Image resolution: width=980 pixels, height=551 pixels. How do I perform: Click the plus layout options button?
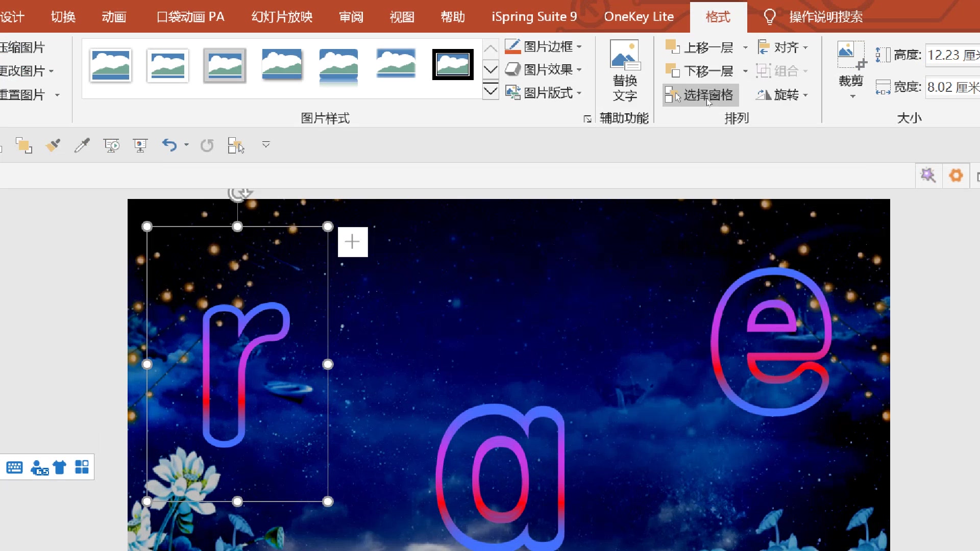pos(353,242)
